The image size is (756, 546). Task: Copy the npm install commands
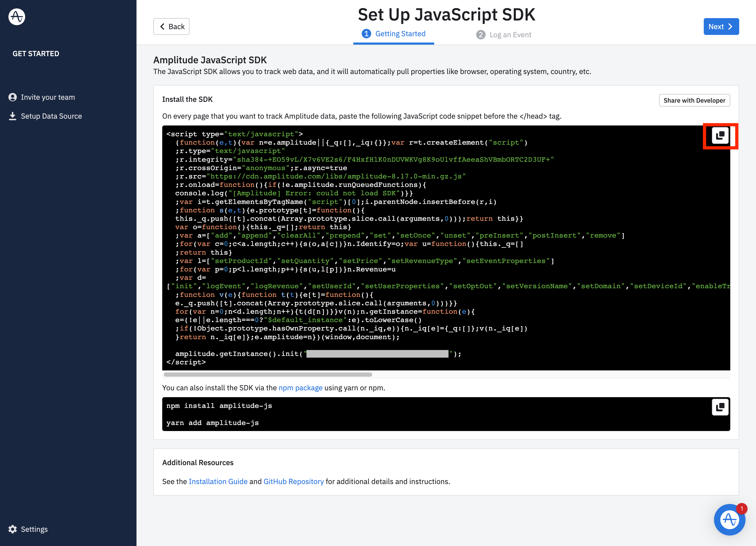point(720,407)
